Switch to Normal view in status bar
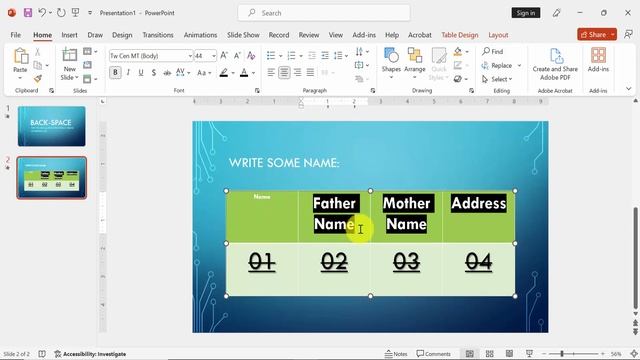This screenshot has height=360, width=640. (x=470, y=353)
